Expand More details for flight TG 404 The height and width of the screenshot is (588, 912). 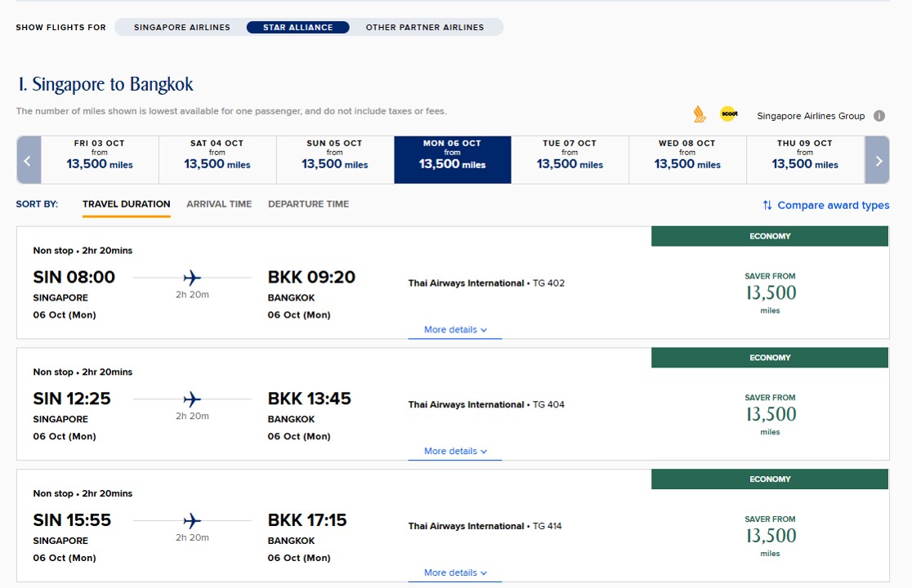click(x=455, y=452)
